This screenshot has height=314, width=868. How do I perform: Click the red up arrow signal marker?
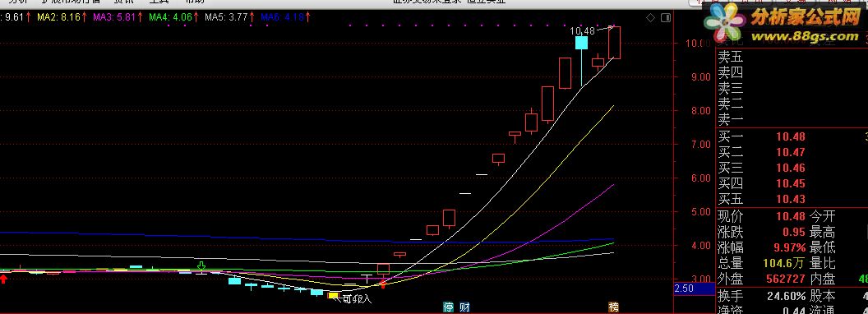[3, 278]
